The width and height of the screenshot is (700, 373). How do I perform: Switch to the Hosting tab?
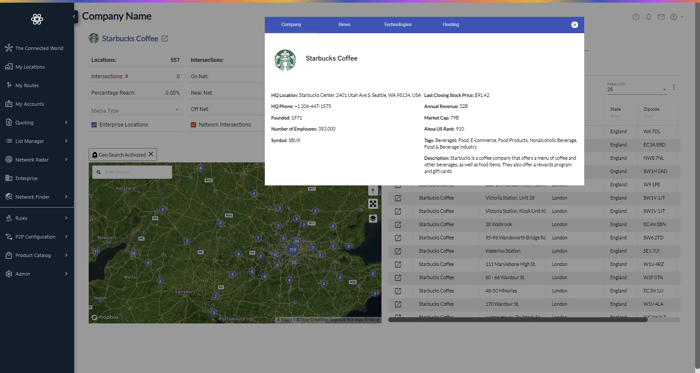pos(450,25)
